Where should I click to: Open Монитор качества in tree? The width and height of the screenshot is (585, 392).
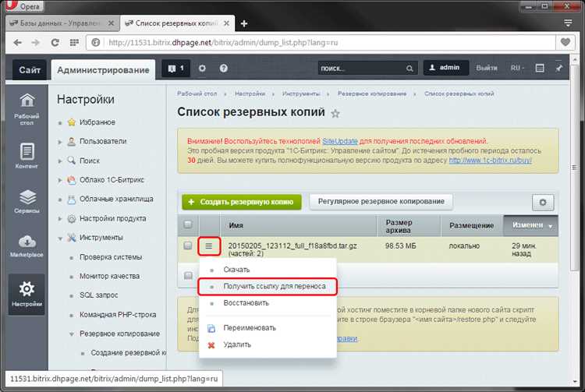coord(109,276)
